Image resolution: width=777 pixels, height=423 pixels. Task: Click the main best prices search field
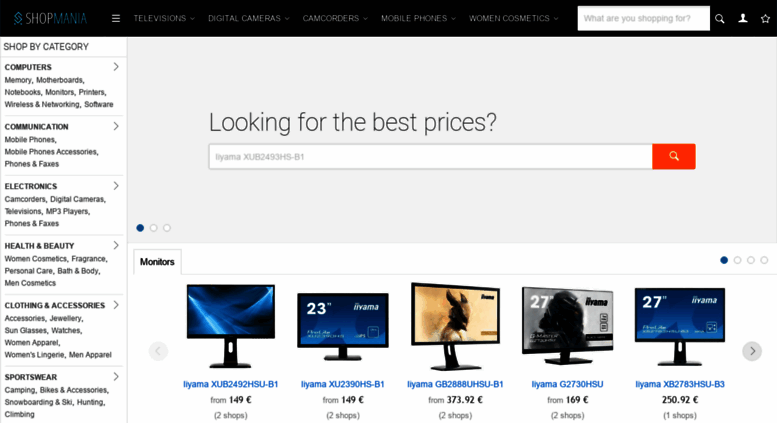click(431, 157)
